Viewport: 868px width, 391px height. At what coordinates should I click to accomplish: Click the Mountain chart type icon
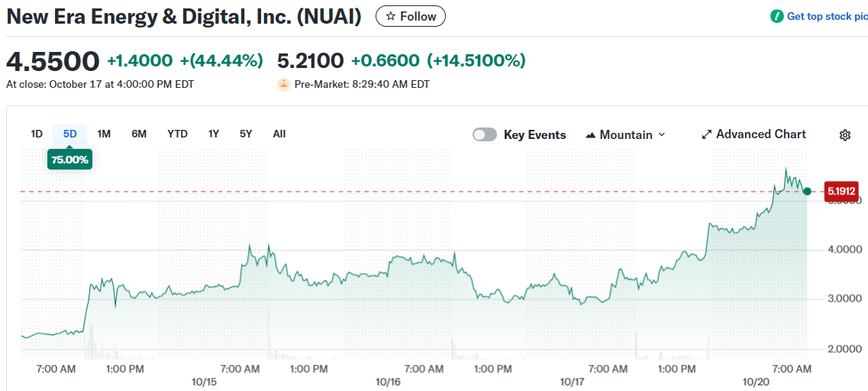tap(590, 135)
